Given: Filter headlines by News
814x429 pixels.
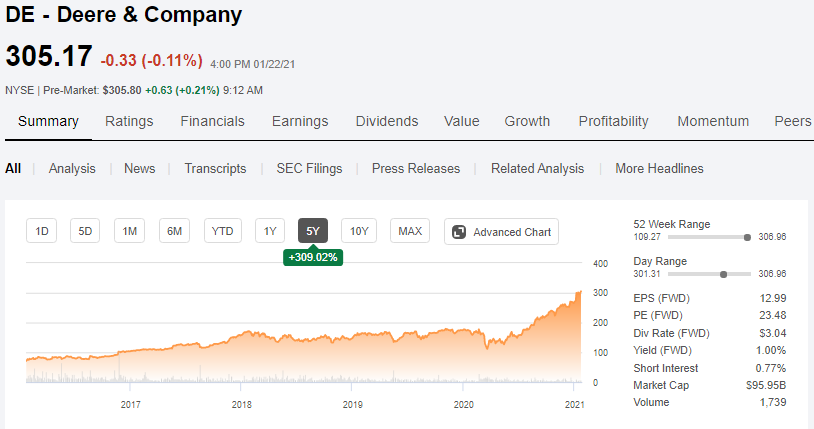Looking at the screenshot, I should tap(140, 168).
